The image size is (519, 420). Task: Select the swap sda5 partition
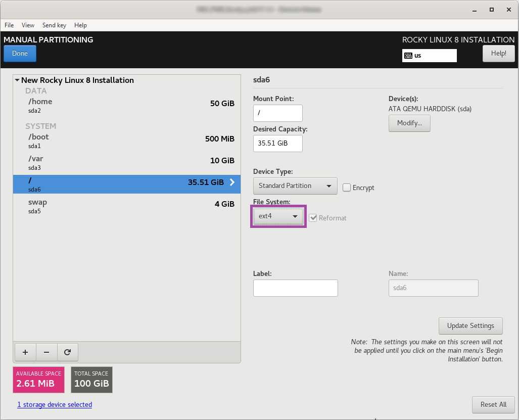tap(127, 206)
